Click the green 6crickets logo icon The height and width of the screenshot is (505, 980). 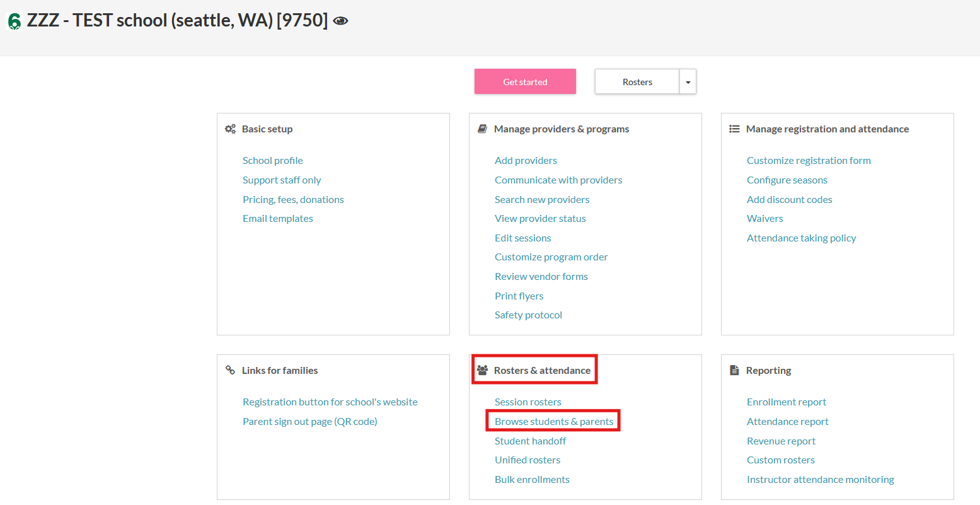pyautogui.click(x=14, y=21)
